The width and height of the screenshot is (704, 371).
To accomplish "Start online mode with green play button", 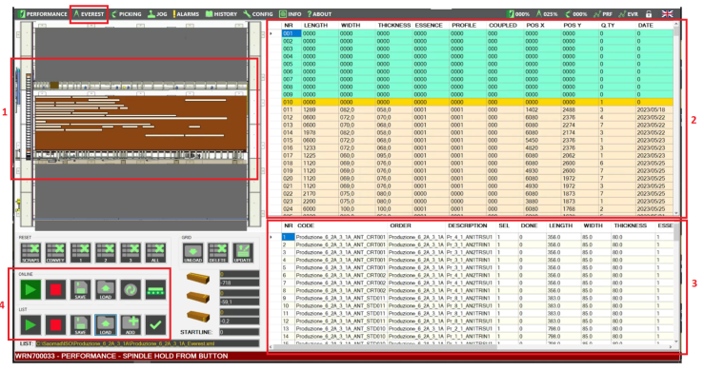I will pyautogui.click(x=31, y=290).
